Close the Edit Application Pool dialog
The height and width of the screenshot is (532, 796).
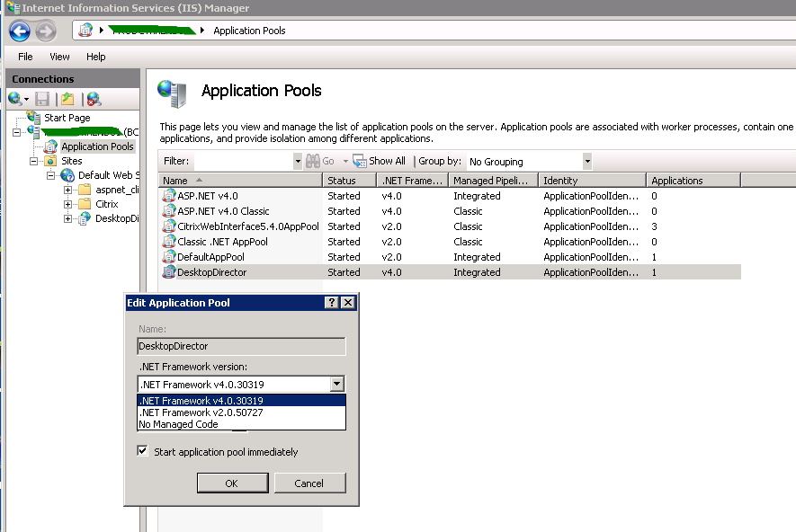point(348,303)
